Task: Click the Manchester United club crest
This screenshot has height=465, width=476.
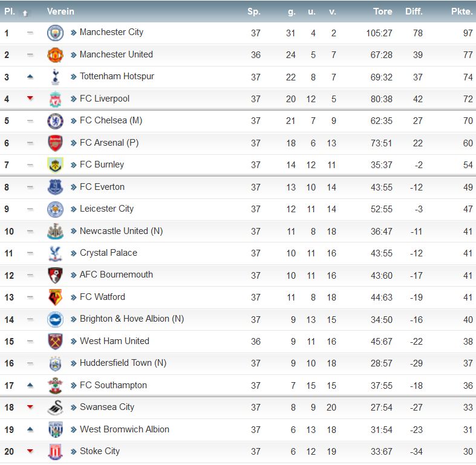Action: pyautogui.click(x=55, y=55)
